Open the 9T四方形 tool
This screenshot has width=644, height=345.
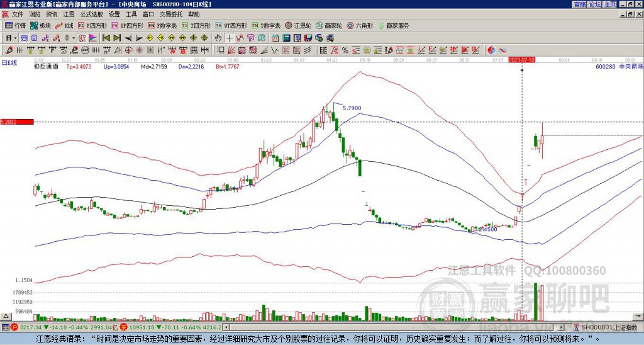coord(231,25)
